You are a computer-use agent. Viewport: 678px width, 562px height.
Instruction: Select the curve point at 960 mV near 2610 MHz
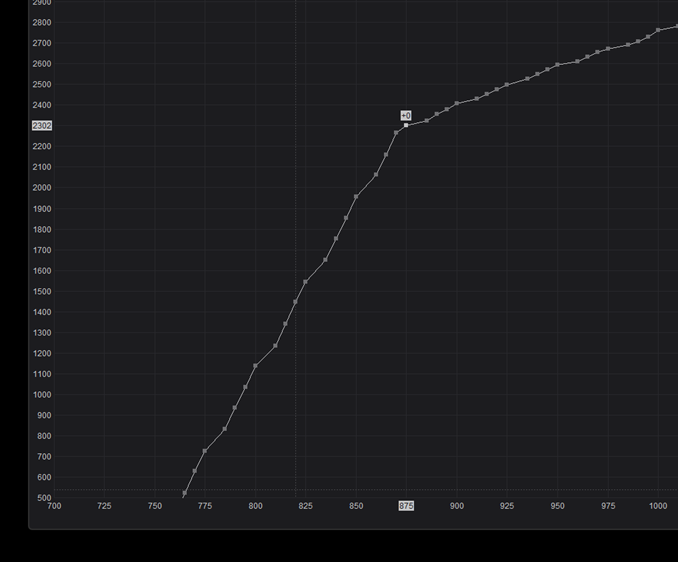[578, 61]
